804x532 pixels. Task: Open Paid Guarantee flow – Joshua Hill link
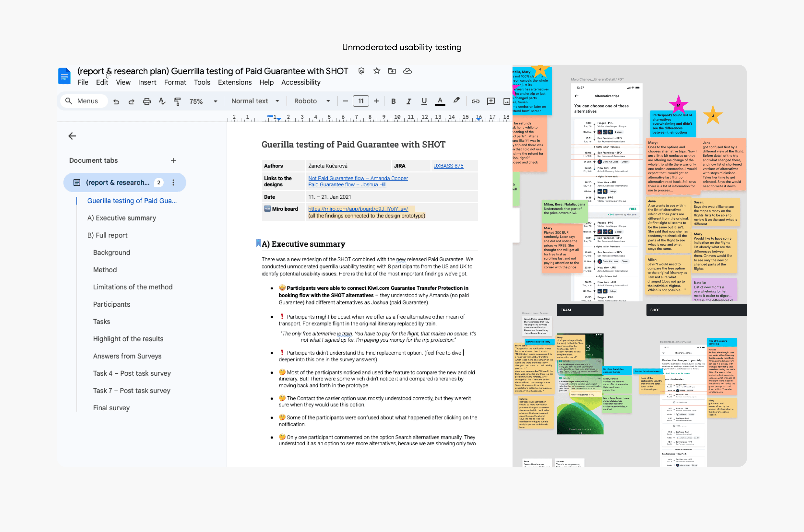point(347,185)
